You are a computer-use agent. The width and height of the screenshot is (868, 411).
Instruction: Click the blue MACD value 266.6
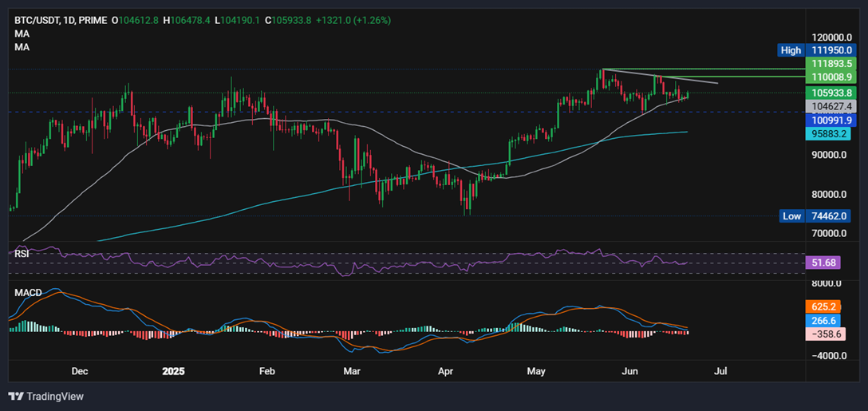822,320
